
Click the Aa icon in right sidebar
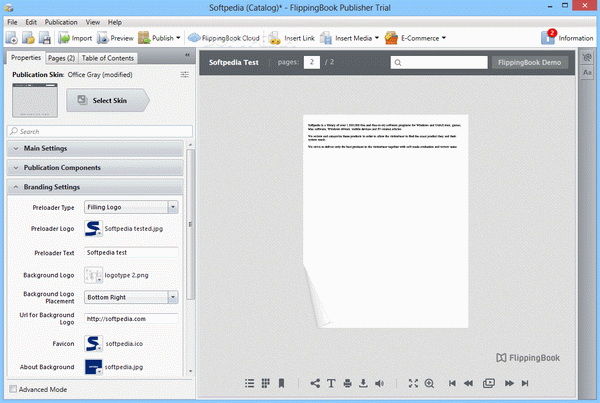point(587,72)
